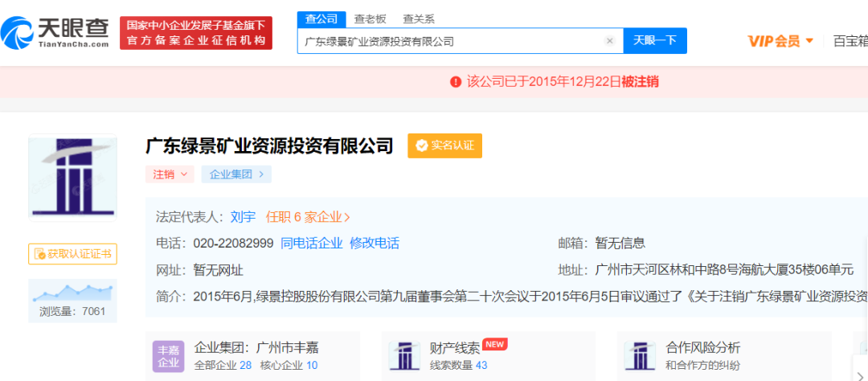Screen dimensions: 868x381
Task: Click the 暂无信息 email value
Action: (620, 243)
